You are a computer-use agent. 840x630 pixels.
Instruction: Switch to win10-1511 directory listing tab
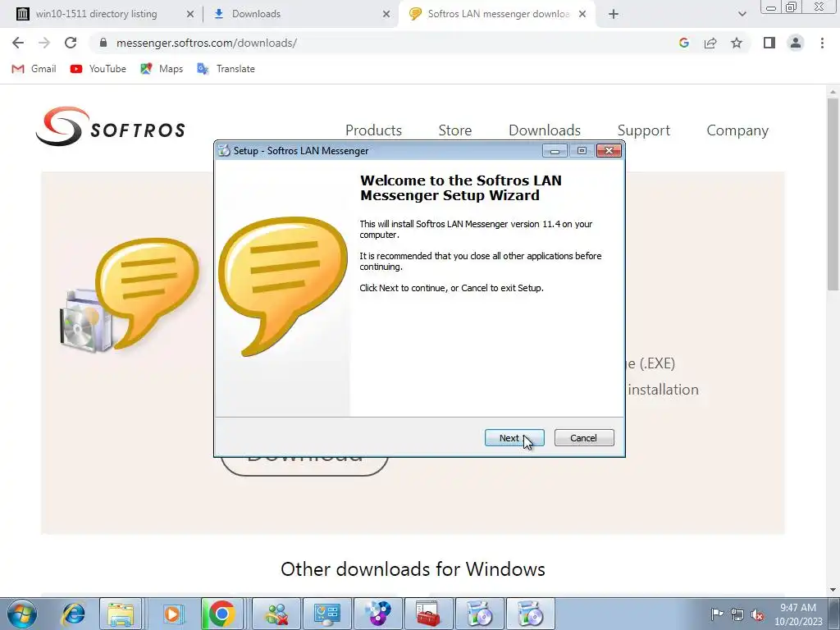[97, 14]
